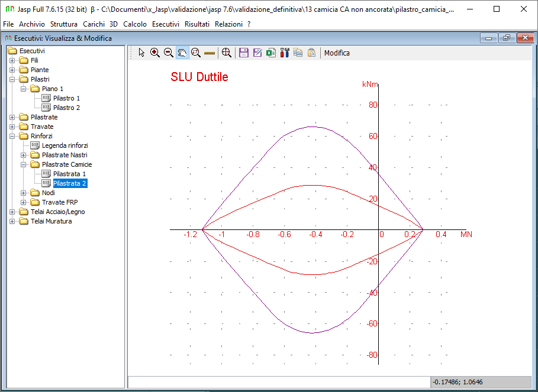Select the arrow pointer tool
This screenshot has width=538, height=392.
pyautogui.click(x=141, y=53)
